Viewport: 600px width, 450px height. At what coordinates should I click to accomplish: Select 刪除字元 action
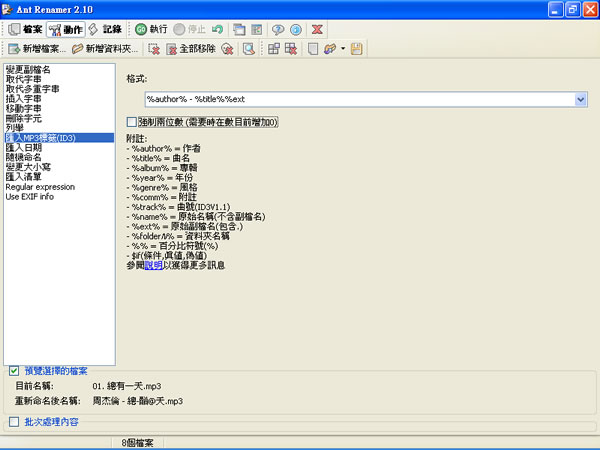[23, 118]
